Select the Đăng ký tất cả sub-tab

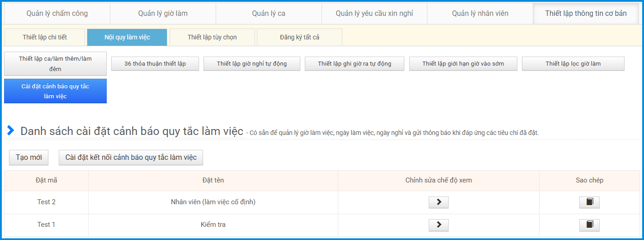click(x=299, y=37)
